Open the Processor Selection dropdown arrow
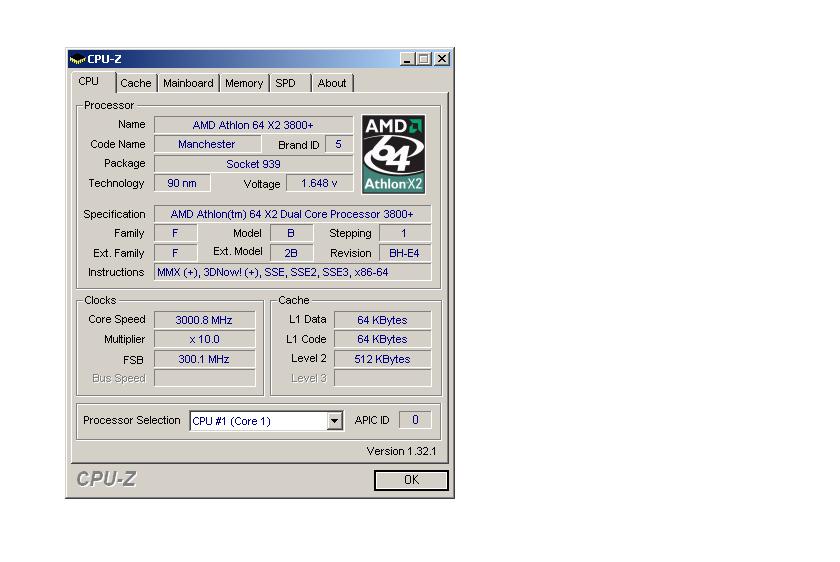This screenshot has height=562, width=840. [335, 421]
